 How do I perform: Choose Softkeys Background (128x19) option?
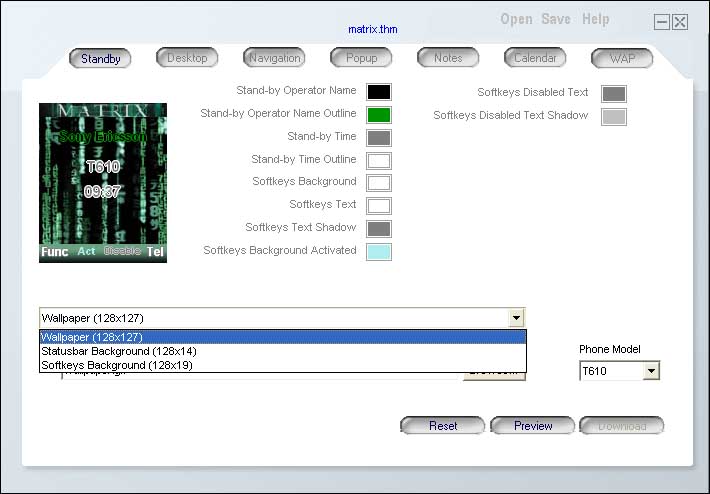283,365
